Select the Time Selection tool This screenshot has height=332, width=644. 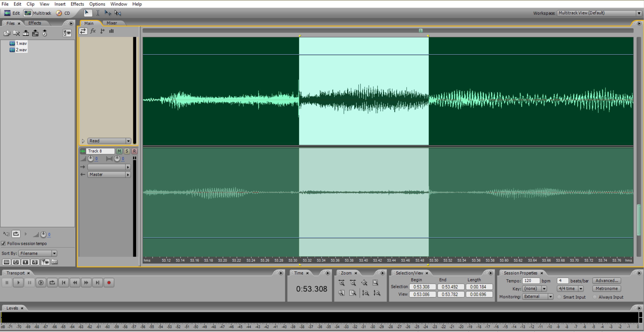(x=98, y=13)
